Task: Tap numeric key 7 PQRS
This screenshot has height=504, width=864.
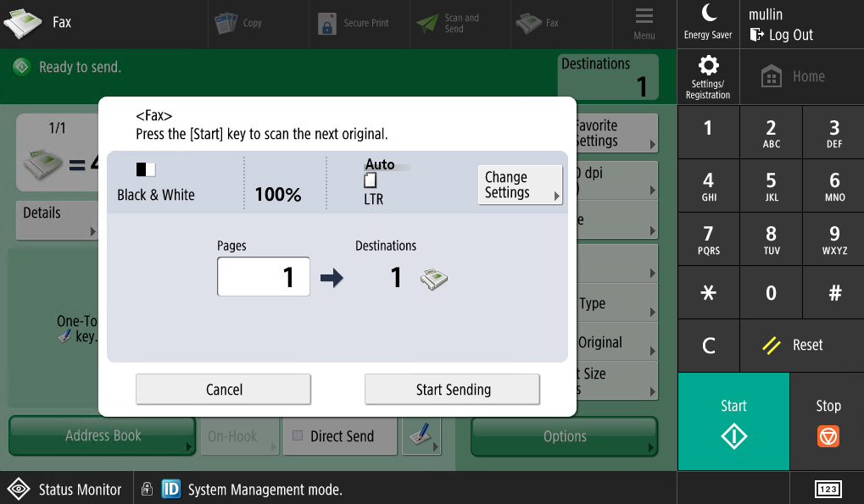Action: (x=708, y=239)
